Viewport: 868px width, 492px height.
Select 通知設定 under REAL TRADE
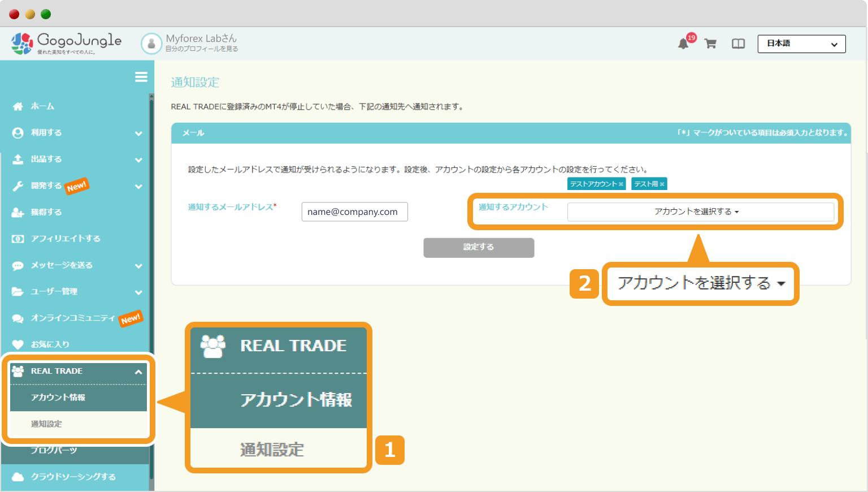coord(46,424)
